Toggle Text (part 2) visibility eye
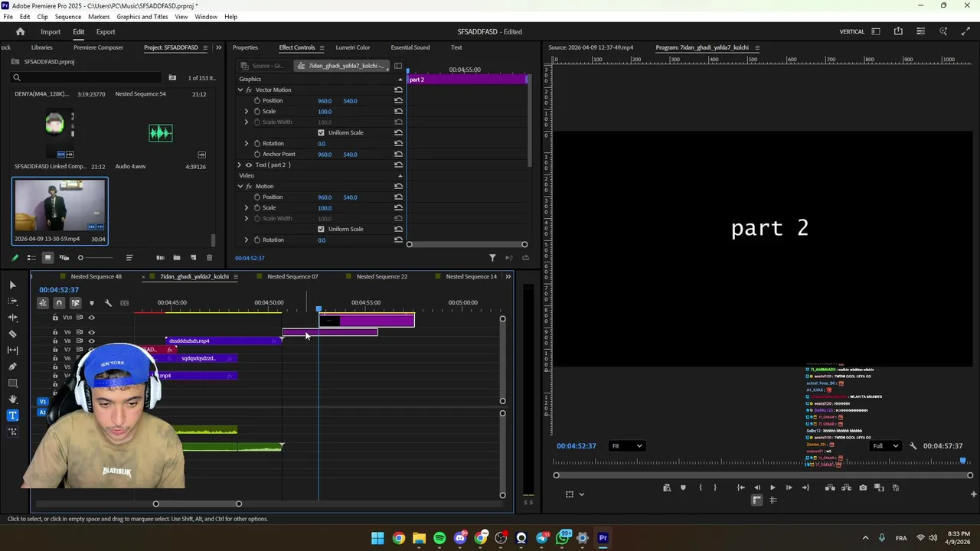 248,165
